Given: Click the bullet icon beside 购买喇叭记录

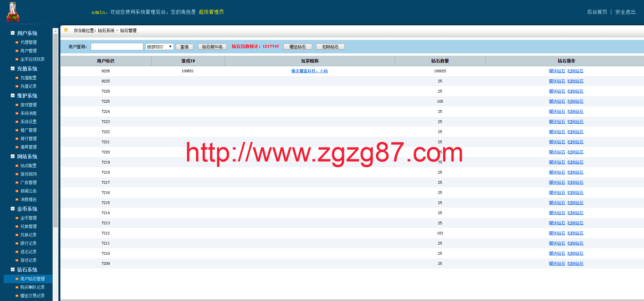Looking at the screenshot, I should coord(17,287).
